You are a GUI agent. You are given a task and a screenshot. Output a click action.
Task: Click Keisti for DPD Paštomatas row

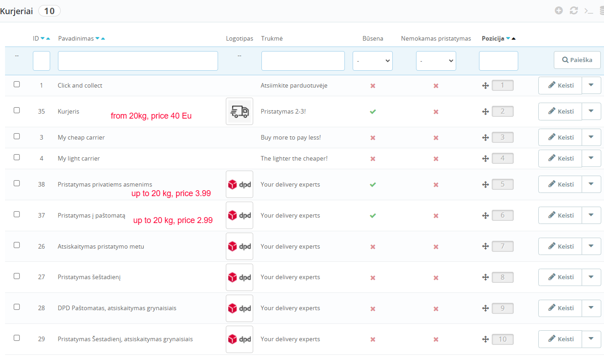pos(560,308)
